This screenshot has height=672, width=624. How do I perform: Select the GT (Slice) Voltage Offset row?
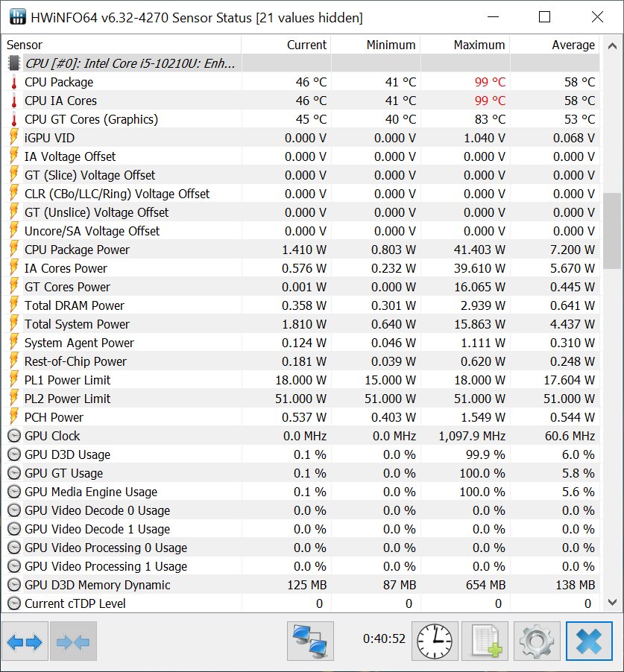click(301, 175)
